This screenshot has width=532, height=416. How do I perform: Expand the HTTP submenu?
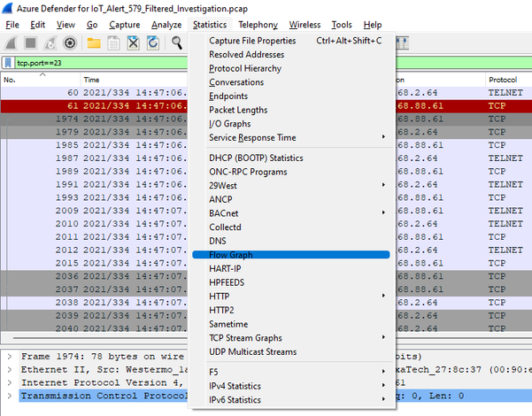290,297
